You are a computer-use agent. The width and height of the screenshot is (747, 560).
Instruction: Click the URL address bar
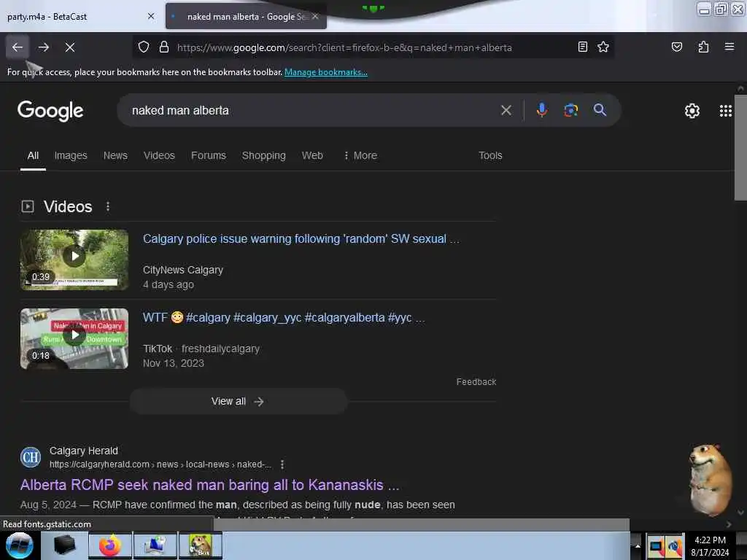point(374,47)
